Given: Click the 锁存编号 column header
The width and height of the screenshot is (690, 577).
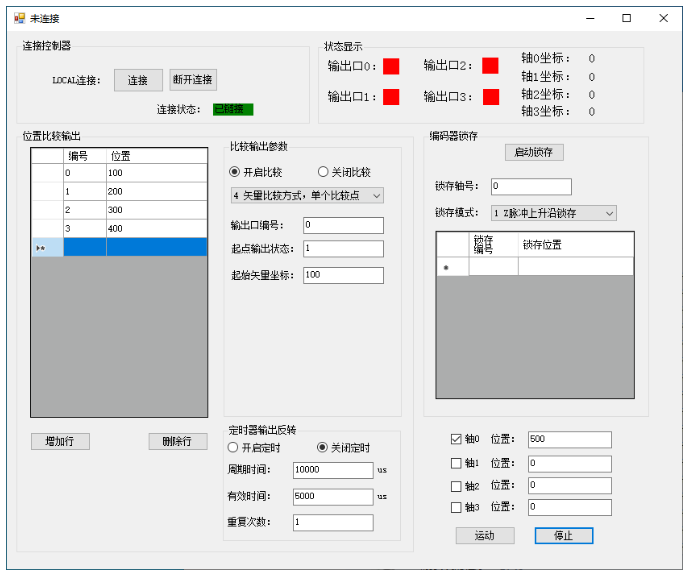Looking at the screenshot, I should click(493, 245).
